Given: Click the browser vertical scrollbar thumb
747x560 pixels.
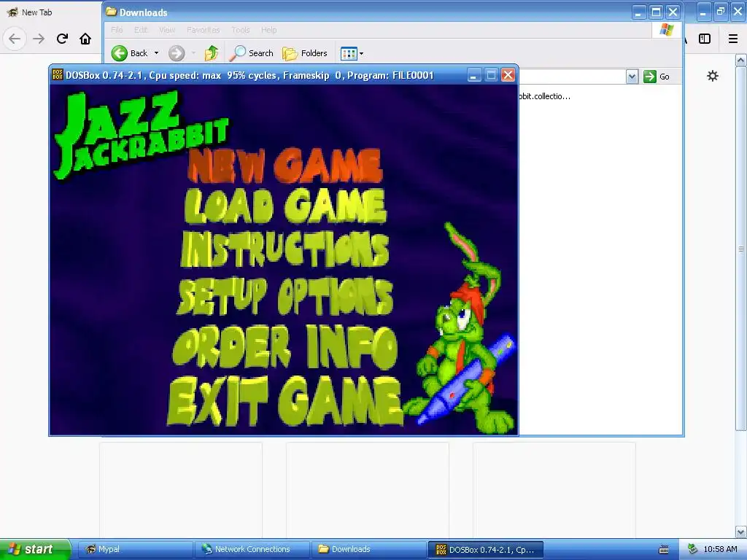Looking at the screenshot, I should (741, 249).
